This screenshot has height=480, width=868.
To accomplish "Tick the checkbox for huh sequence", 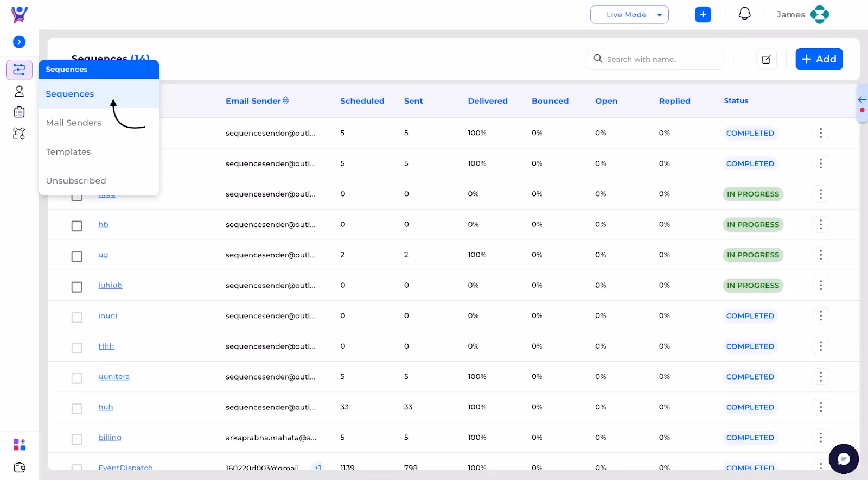I will (77, 408).
